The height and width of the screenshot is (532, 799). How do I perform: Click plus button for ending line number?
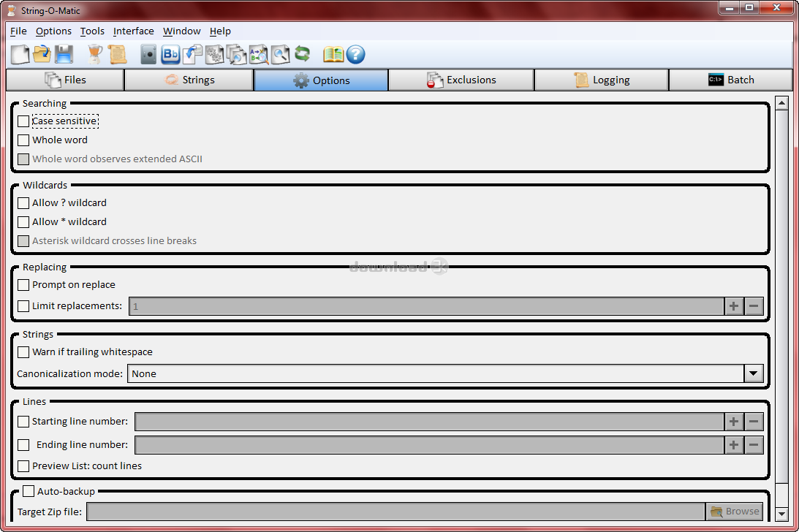tap(734, 445)
